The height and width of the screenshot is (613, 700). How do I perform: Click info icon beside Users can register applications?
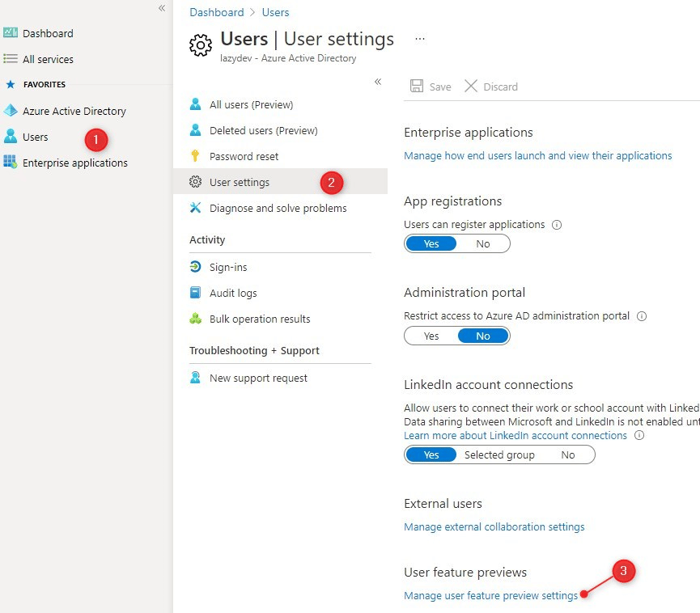(557, 225)
